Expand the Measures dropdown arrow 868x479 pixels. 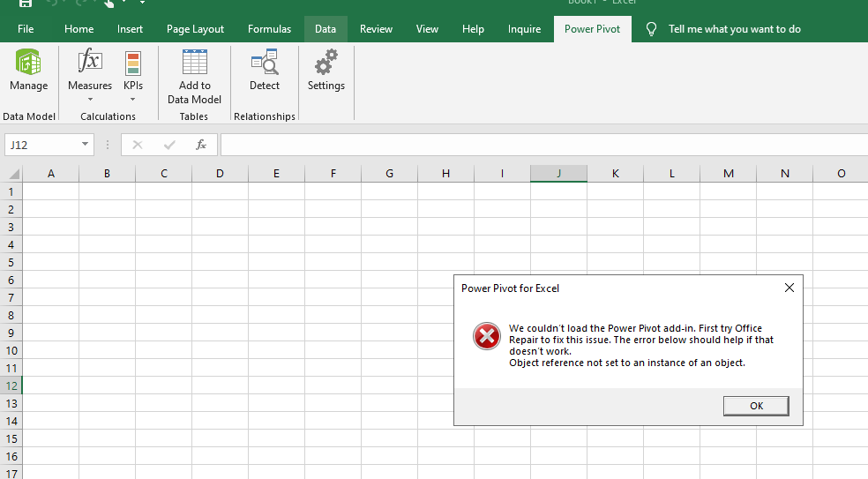coord(90,99)
